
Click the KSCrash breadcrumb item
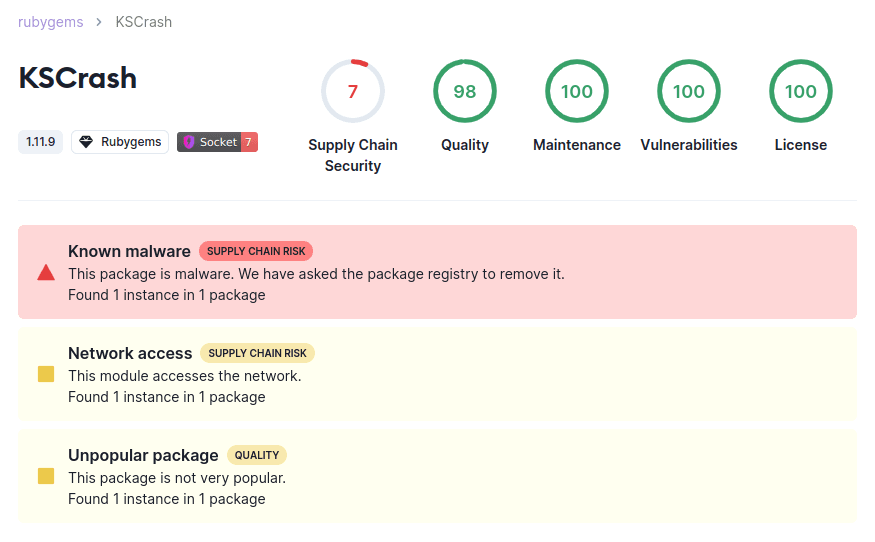(143, 22)
